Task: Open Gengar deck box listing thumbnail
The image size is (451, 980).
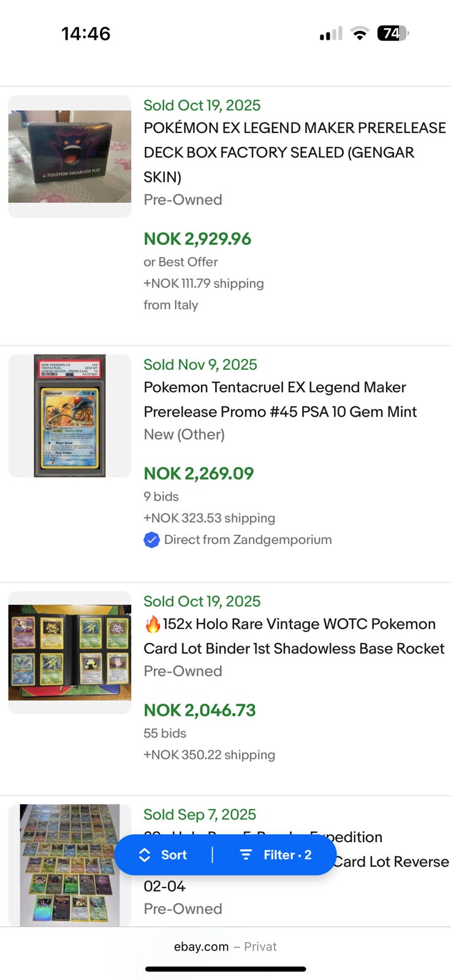Action: [70, 156]
